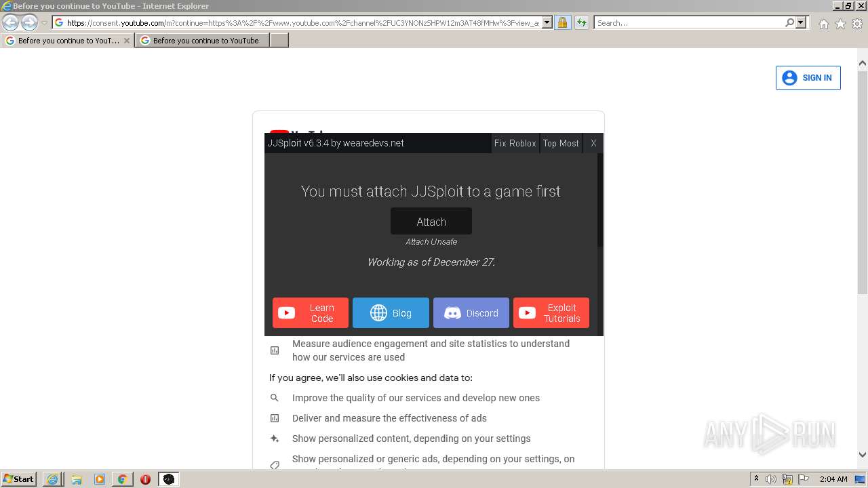This screenshot has width=868, height=488.
Task: Open the Opera taskbar icon
Action: coord(145,479)
